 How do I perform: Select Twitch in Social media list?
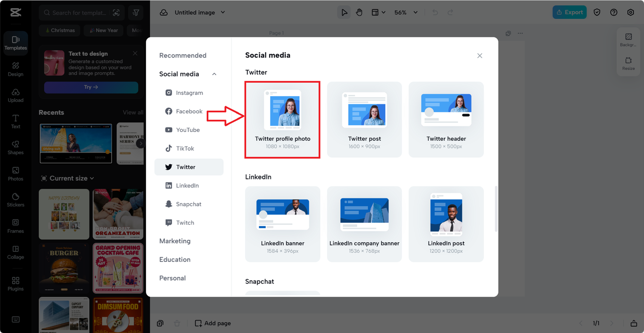[x=189, y=223]
